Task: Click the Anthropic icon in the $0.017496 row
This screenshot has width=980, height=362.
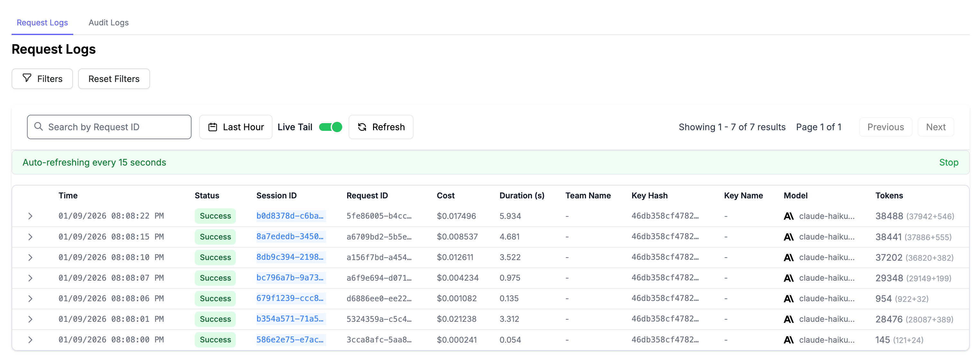Action: pos(788,216)
